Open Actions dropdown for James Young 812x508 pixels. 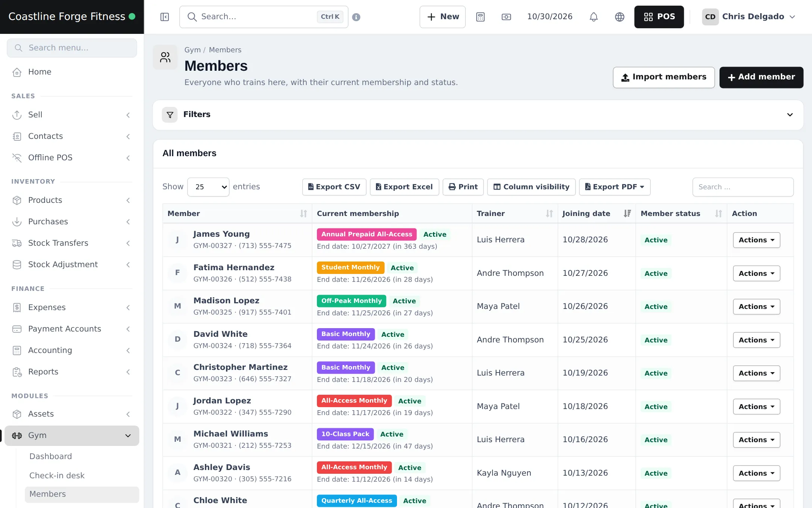756,240
